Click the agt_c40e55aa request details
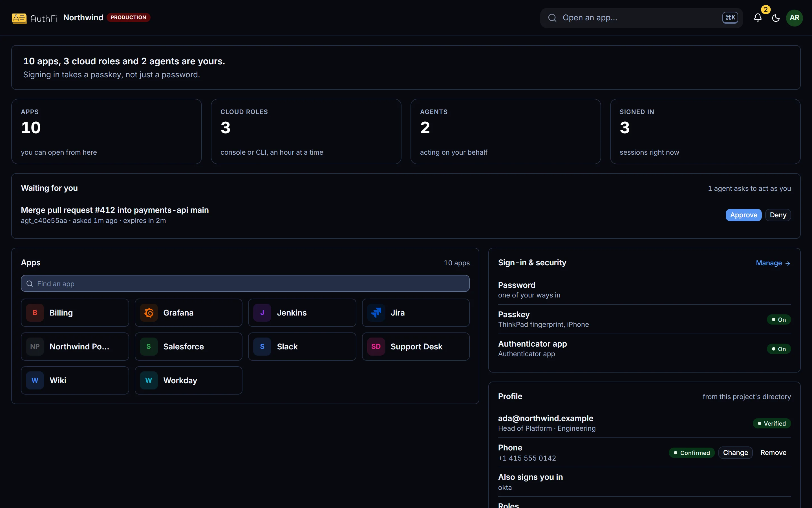 (93, 221)
